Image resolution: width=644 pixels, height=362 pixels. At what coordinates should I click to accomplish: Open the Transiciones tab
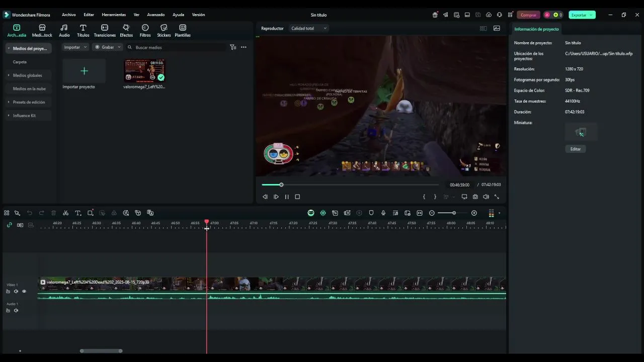pyautogui.click(x=105, y=31)
